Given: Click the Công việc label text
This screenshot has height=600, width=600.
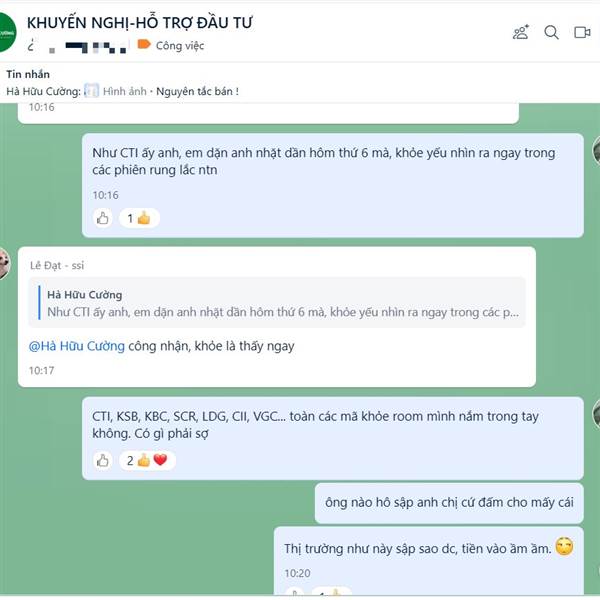Looking at the screenshot, I should tap(180, 46).
